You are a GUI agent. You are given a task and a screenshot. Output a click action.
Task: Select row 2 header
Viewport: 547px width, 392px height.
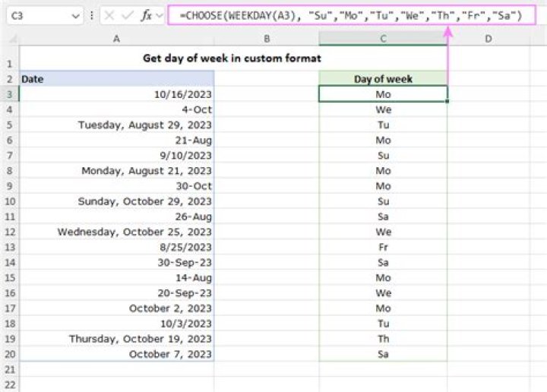point(9,79)
